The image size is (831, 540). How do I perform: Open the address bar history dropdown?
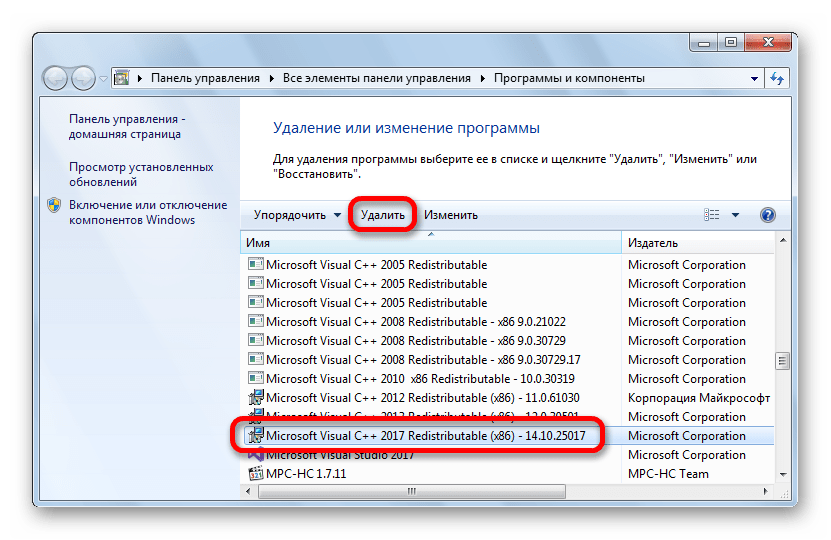pos(754,78)
